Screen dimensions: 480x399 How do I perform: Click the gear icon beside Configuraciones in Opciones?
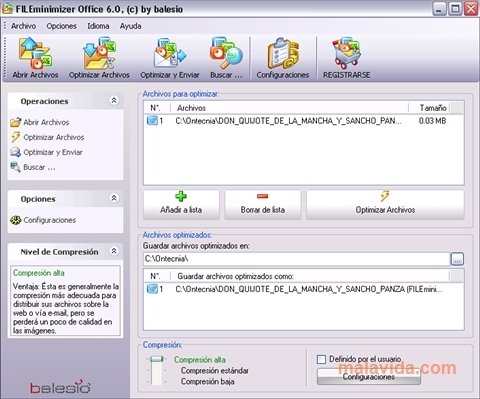pyautogui.click(x=15, y=220)
